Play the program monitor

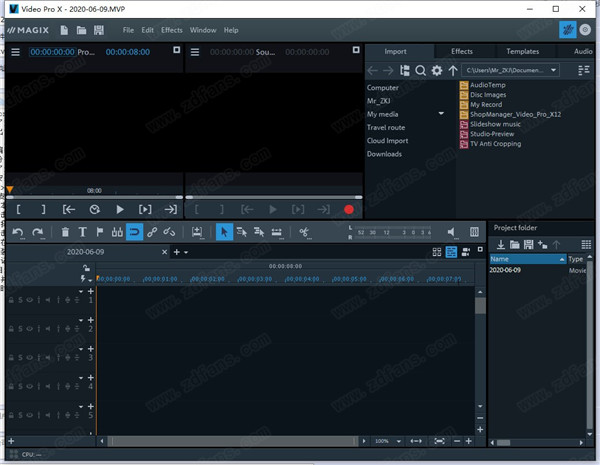[x=120, y=209]
